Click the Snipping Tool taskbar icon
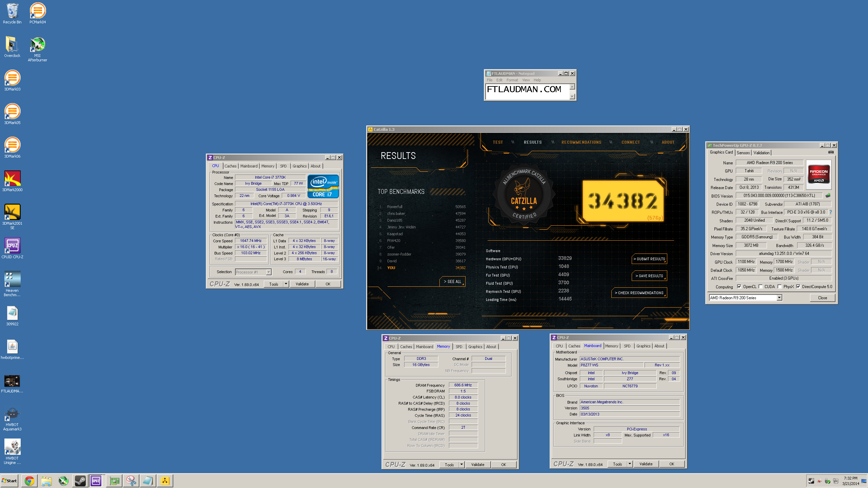 (x=131, y=481)
